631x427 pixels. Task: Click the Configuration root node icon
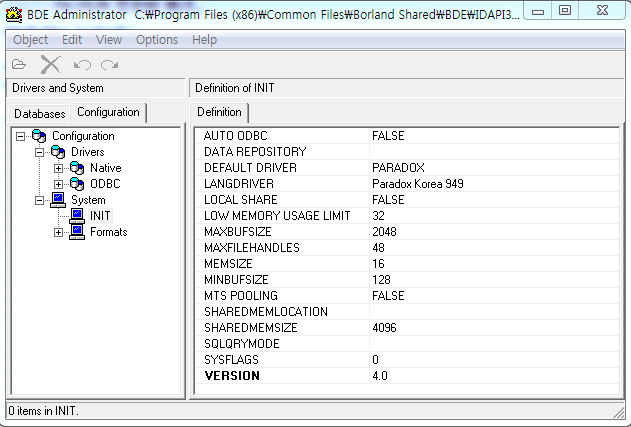click(40, 136)
